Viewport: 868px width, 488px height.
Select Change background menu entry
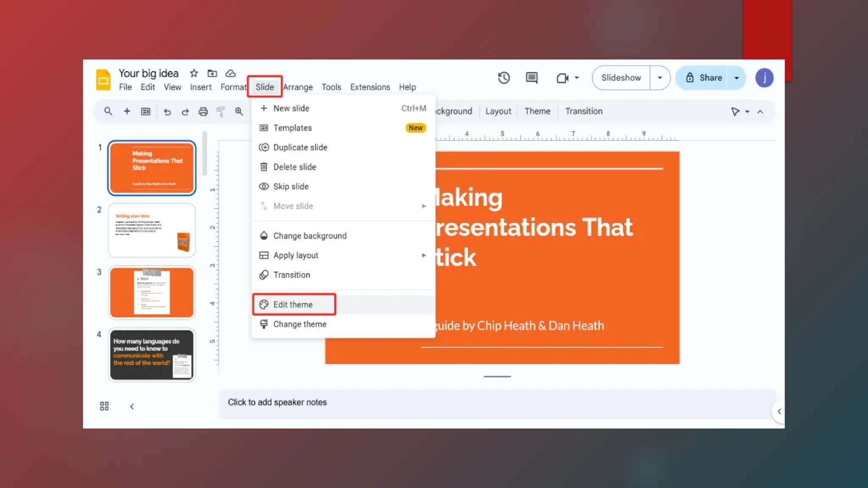pos(309,236)
